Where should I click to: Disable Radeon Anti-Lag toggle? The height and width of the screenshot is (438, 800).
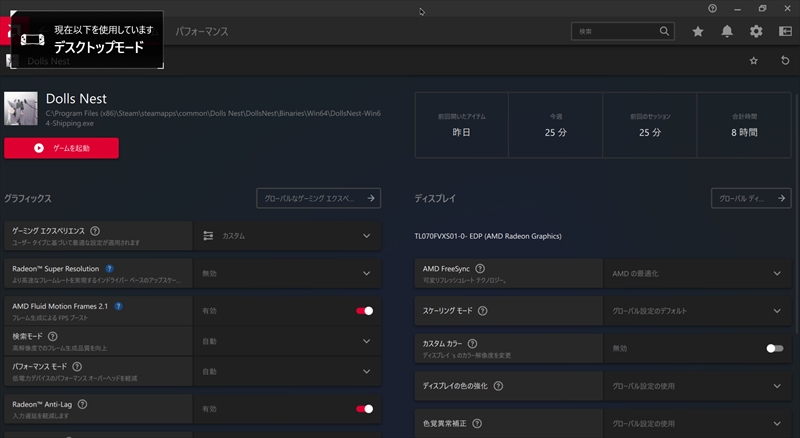(364, 409)
